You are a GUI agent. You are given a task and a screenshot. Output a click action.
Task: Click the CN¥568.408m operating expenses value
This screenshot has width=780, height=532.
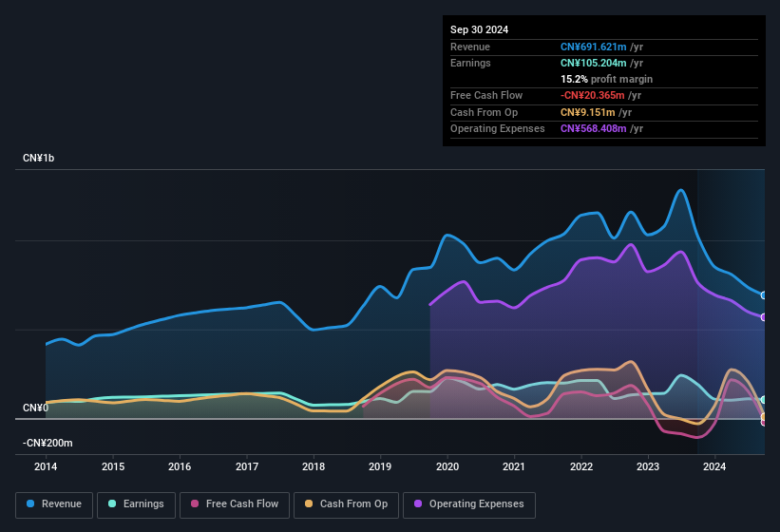pos(593,129)
